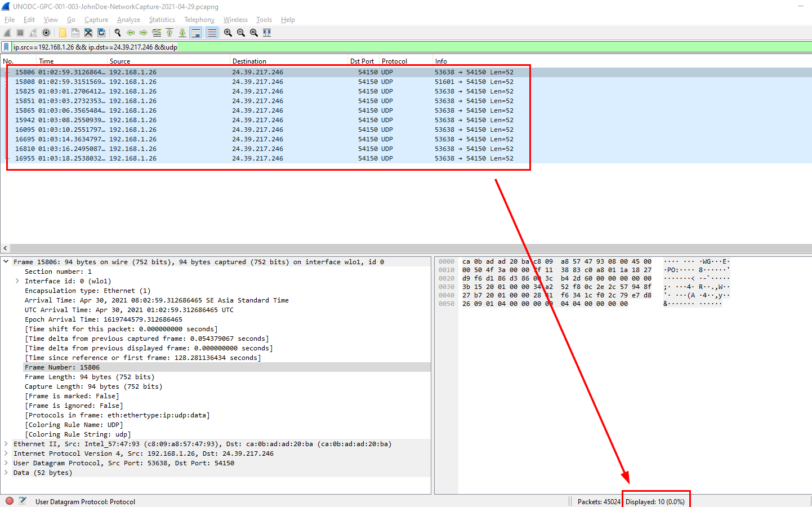Toggle packet list colorization
The image size is (812, 507).
pos(212,33)
